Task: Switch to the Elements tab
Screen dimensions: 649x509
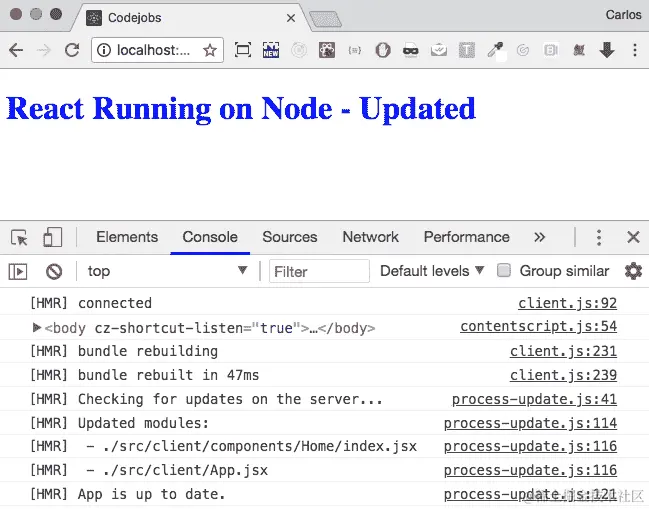Action: pos(127,237)
